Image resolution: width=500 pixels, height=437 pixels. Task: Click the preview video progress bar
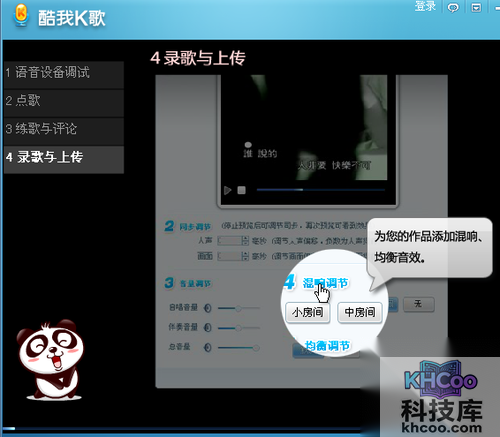320,190
